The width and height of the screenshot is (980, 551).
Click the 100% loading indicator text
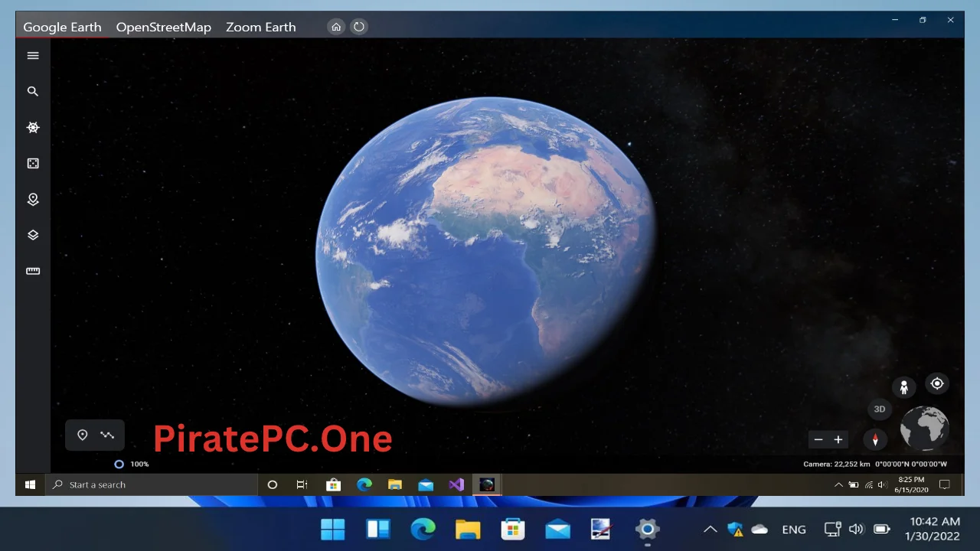click(139, 464)
